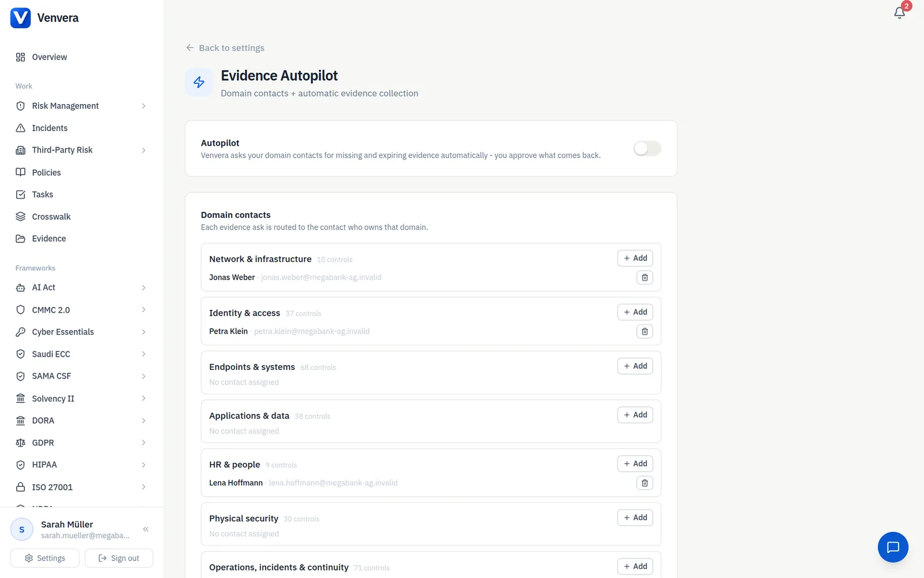Click the Solvency II sidebar label

point(53,399)
